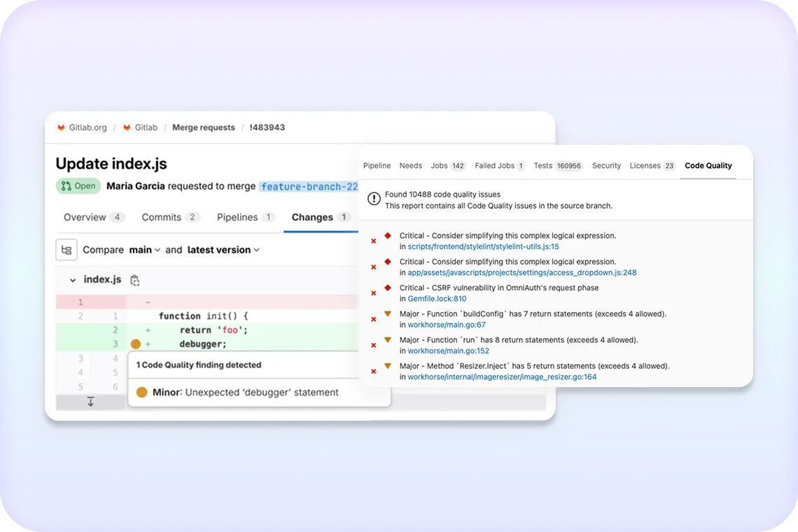Screen dimensions: 798x532
Task: Open the latest version dropdown
Action: [x=223, y=250]
